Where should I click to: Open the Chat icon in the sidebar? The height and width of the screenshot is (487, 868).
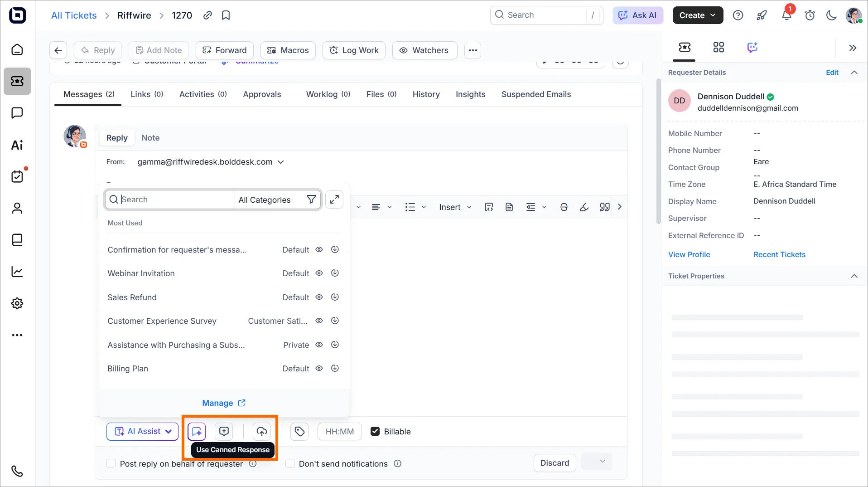pyautogui.click(x=17, y=113)
